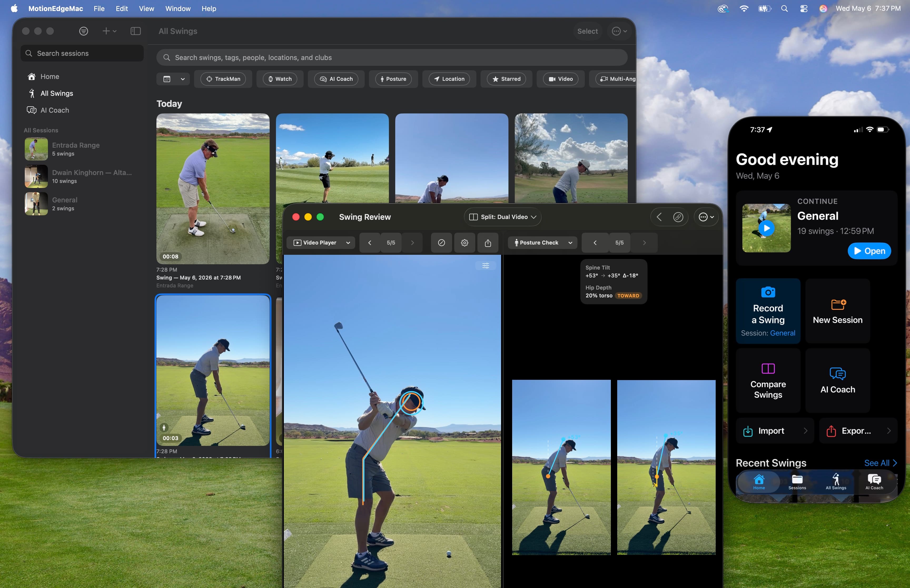Open the Apple menu
This screenshot has width=910, height=588.
(14, 8)
